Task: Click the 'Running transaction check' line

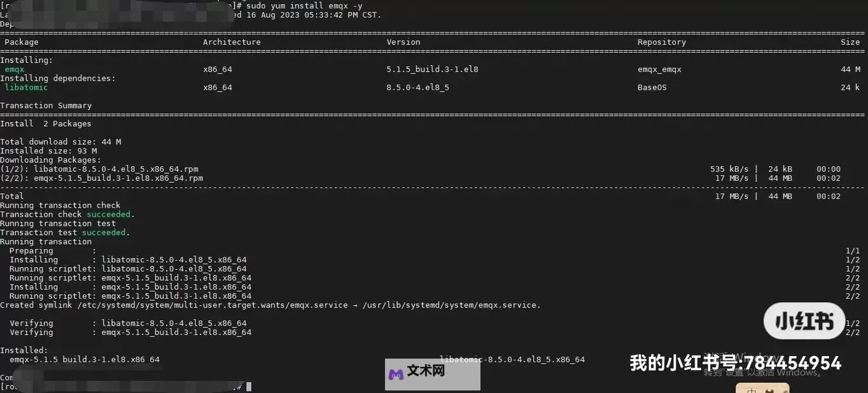Action: point(60,205)
